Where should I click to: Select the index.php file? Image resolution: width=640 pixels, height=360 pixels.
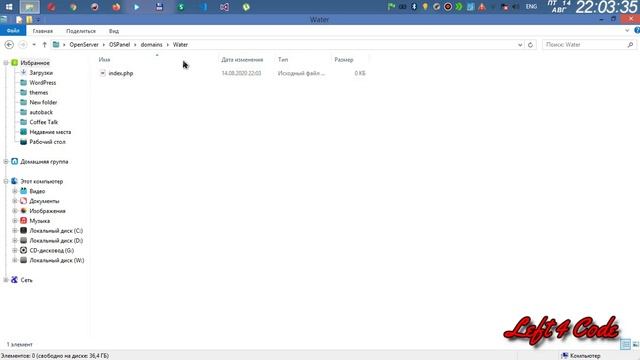(121, 73)
